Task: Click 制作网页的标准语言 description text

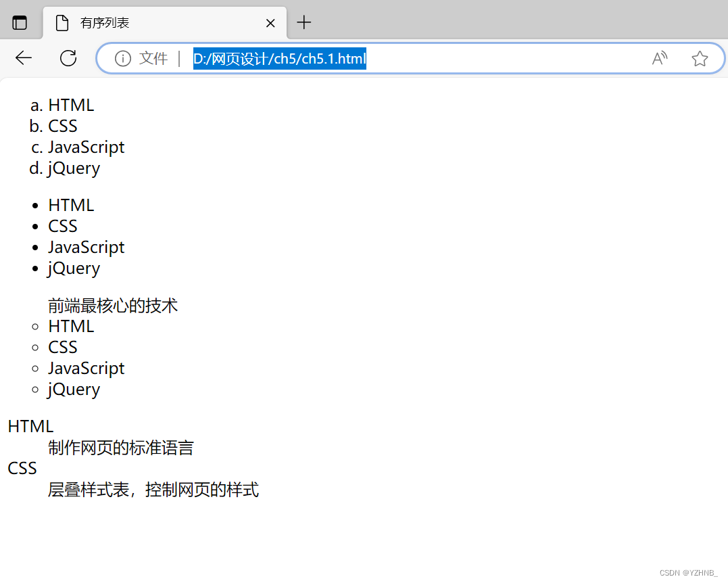Action: tap(120, 448)
